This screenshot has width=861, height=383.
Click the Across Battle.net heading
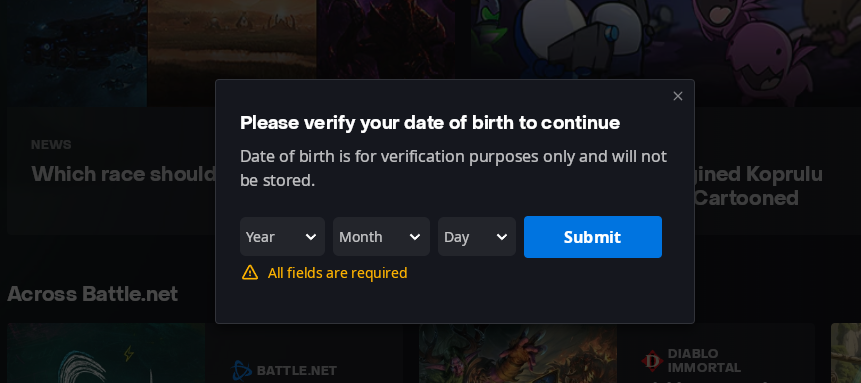pyautogui.click(x=93, y=294)
